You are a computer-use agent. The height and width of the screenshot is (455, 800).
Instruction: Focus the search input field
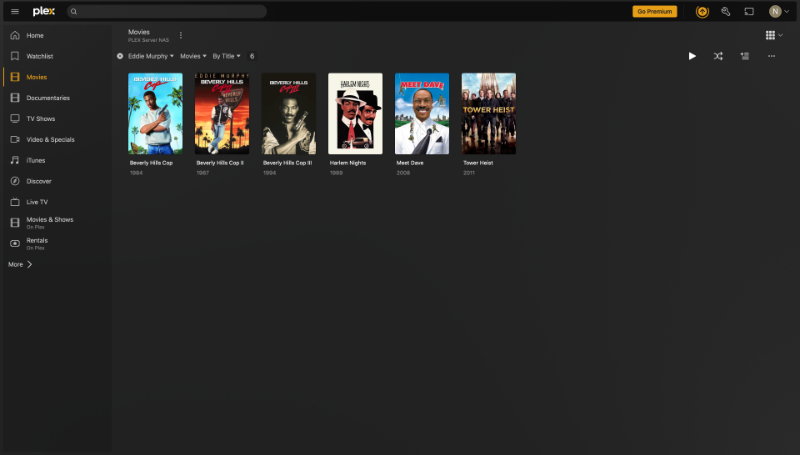click(167, 11)
